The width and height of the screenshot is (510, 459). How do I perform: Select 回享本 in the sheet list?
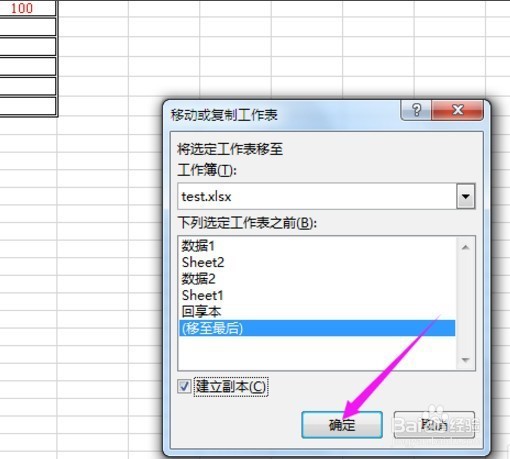[x=317, y=312]
